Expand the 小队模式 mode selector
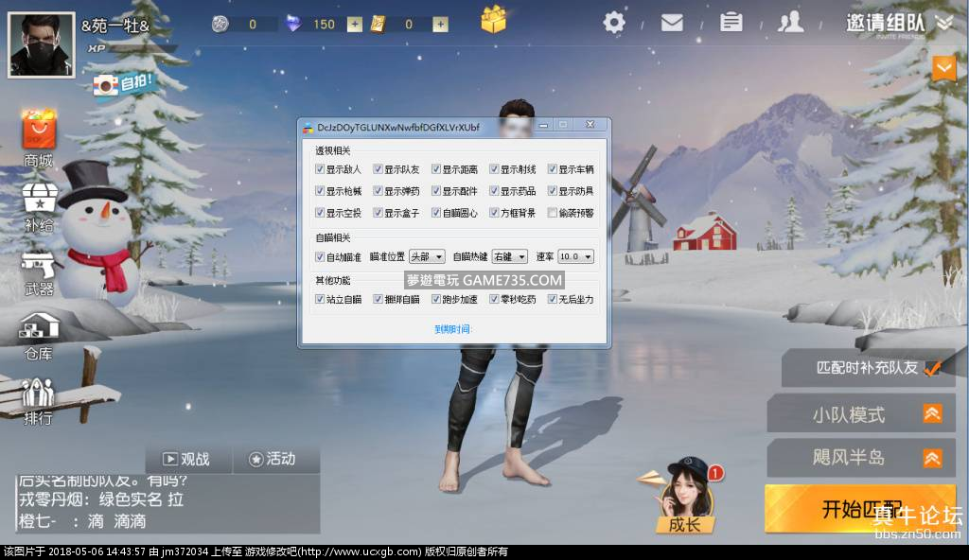Screen dimensions: 969x560 click(932, 413)
